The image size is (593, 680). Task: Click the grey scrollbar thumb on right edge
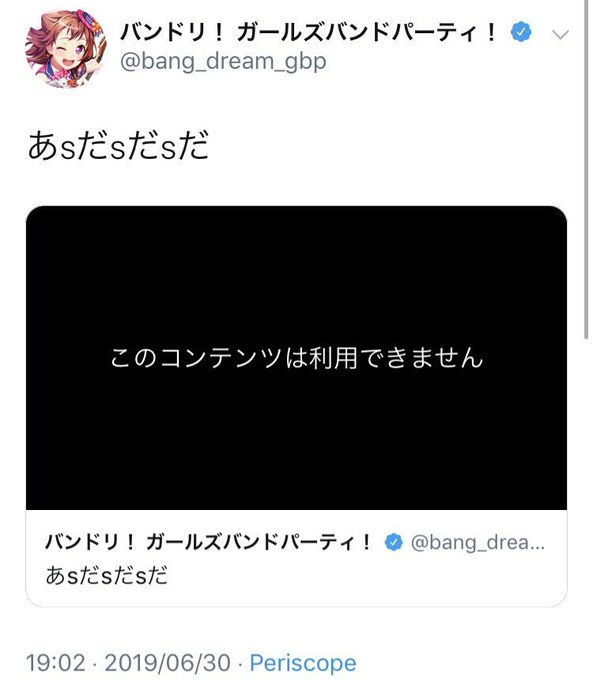pos(586,169)
